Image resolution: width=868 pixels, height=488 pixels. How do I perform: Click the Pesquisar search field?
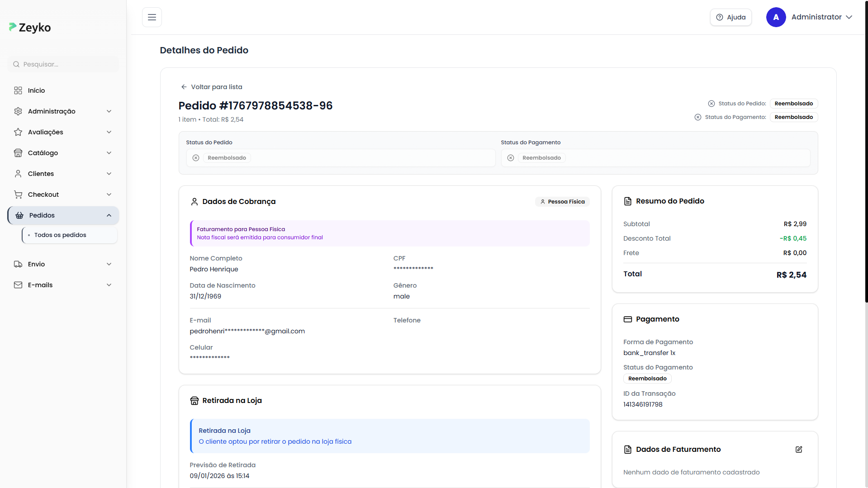tap(63, 64)
